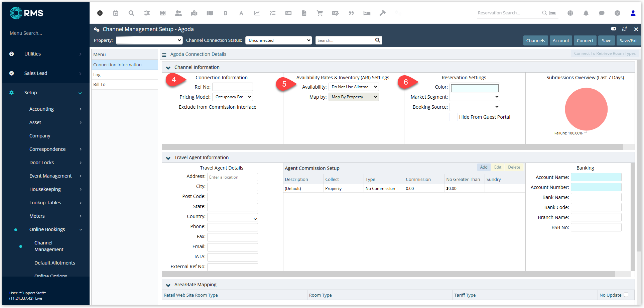
Task: Open the hammer tool toolbar icon
Action: (x=383, y=13)
